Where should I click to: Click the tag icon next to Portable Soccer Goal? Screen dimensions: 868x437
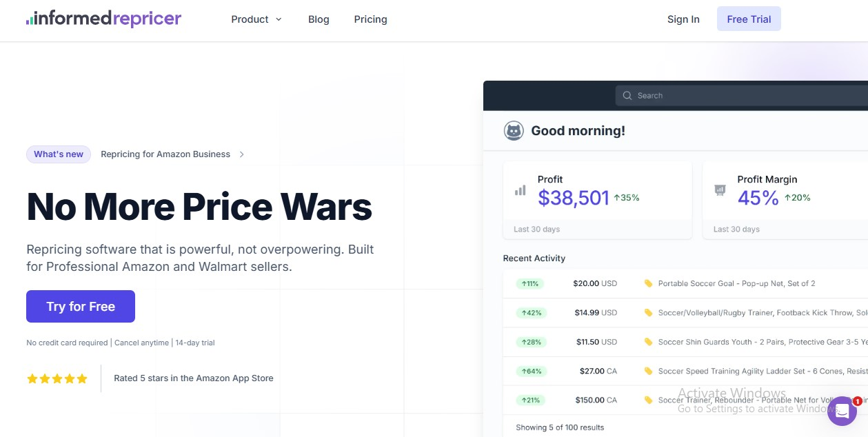click(647, 283)
